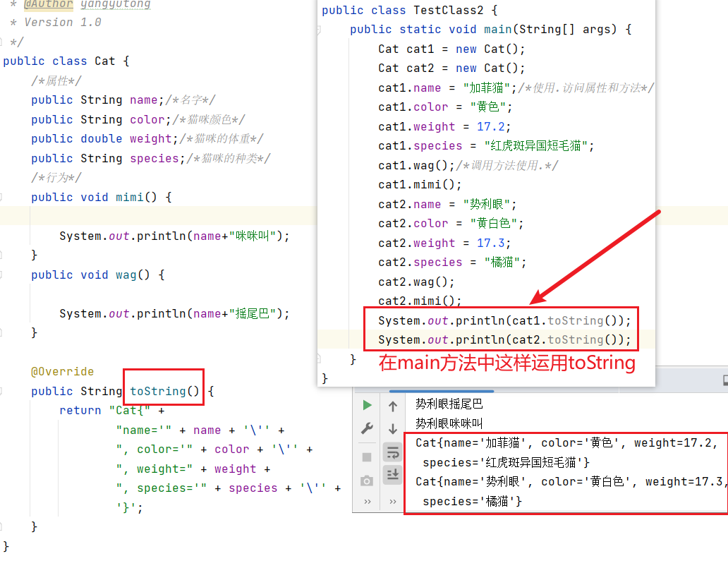This screenshot has width=728, height=561.
Task: Click System.out.println(cat1.toString()) line
Action: [x=504, y=321]
